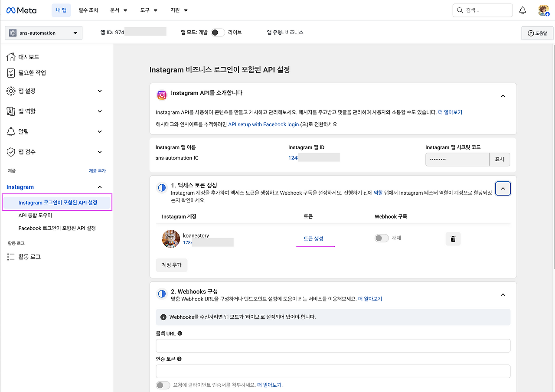Click the koanestory profile picture
Viewport: 555px width, 392px height.
click(171, 239)
